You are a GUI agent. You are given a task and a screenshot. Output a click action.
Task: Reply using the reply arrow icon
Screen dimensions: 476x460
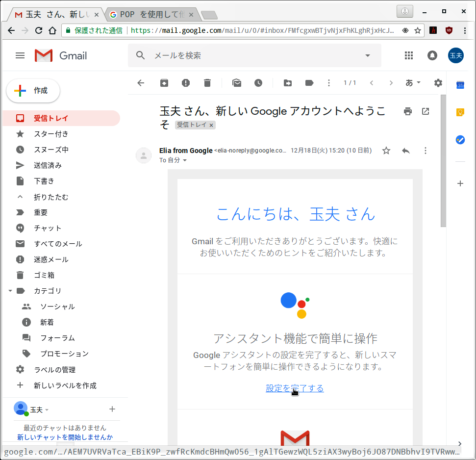(x=406, y=151)
